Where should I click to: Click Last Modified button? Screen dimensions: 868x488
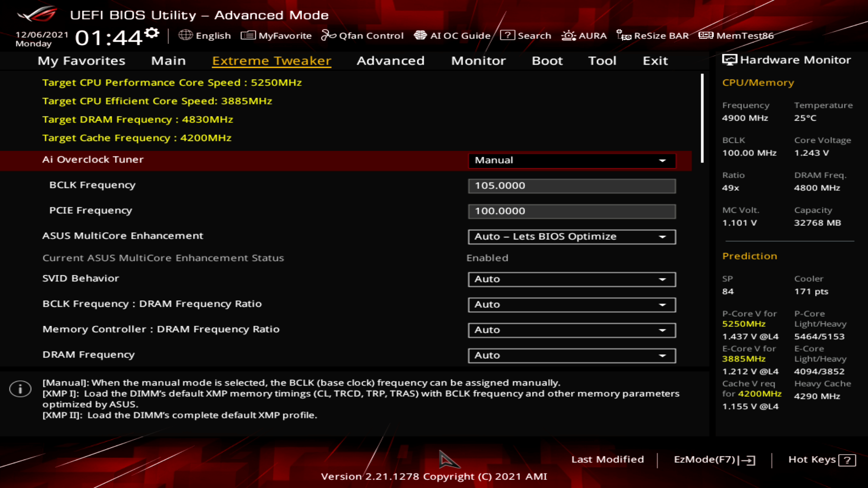pos(607,460)
